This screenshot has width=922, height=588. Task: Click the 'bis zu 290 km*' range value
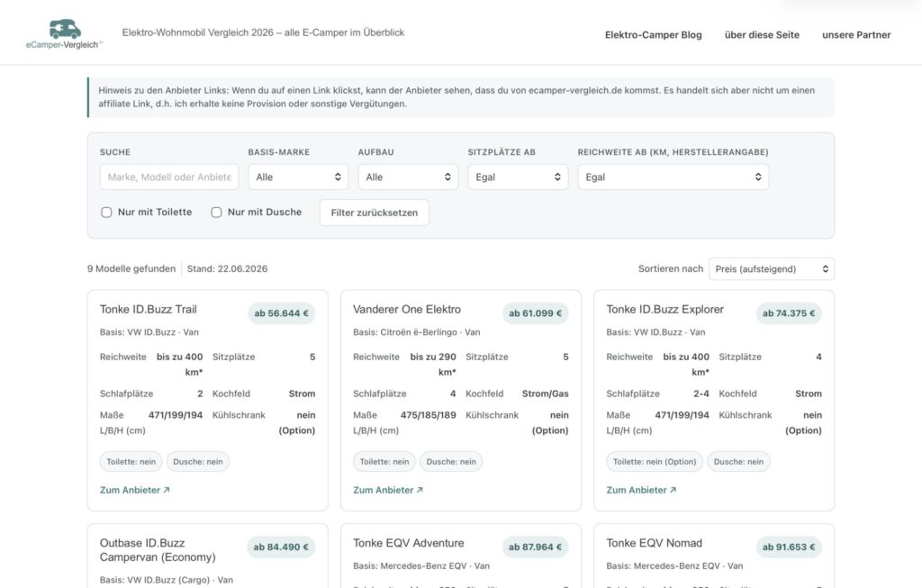click(x=433, y=365)
